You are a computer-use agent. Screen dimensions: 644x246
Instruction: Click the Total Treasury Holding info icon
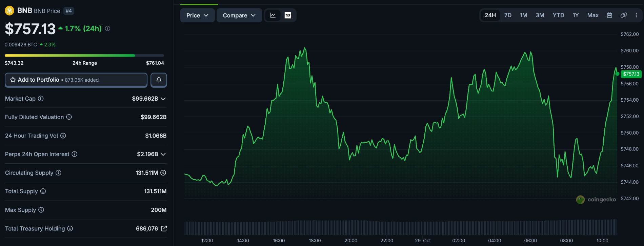(x=70, y=228)
